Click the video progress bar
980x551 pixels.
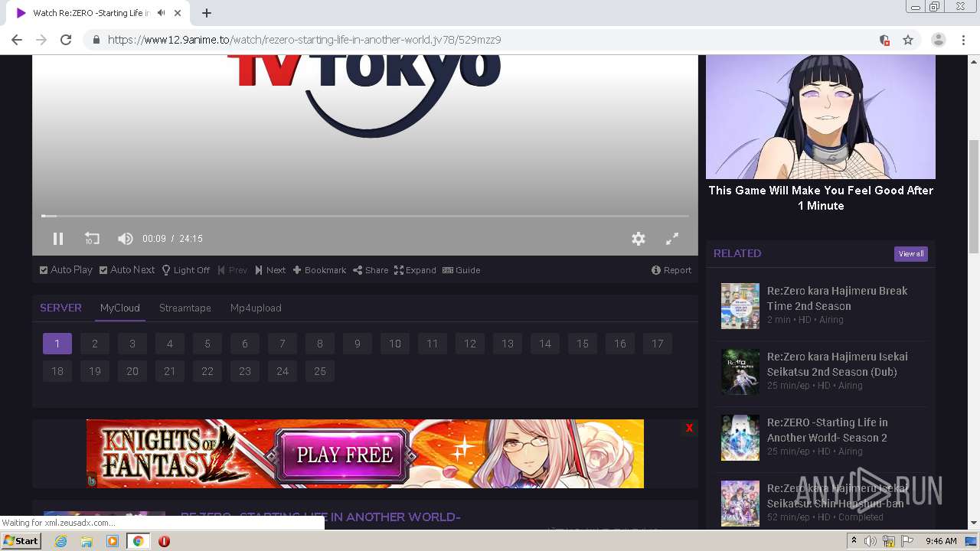tap(365, 216)
